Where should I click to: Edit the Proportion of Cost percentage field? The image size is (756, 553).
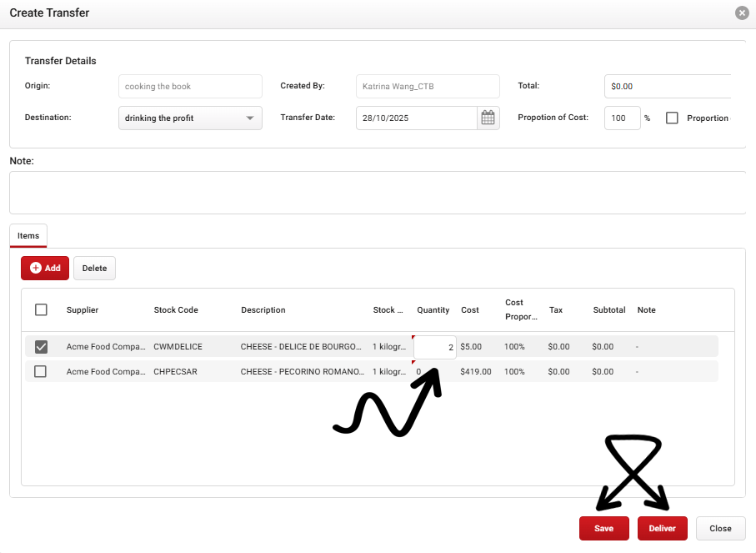622,118
